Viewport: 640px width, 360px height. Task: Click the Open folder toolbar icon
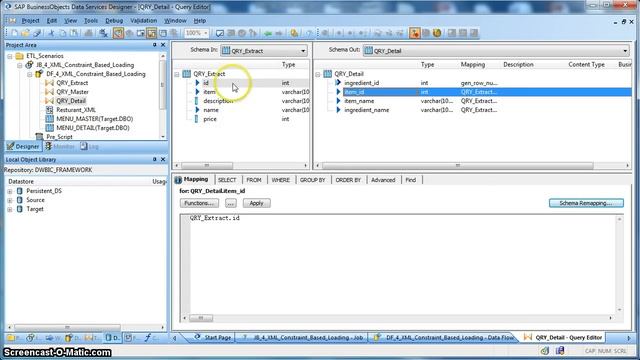(x=25, y=33)
